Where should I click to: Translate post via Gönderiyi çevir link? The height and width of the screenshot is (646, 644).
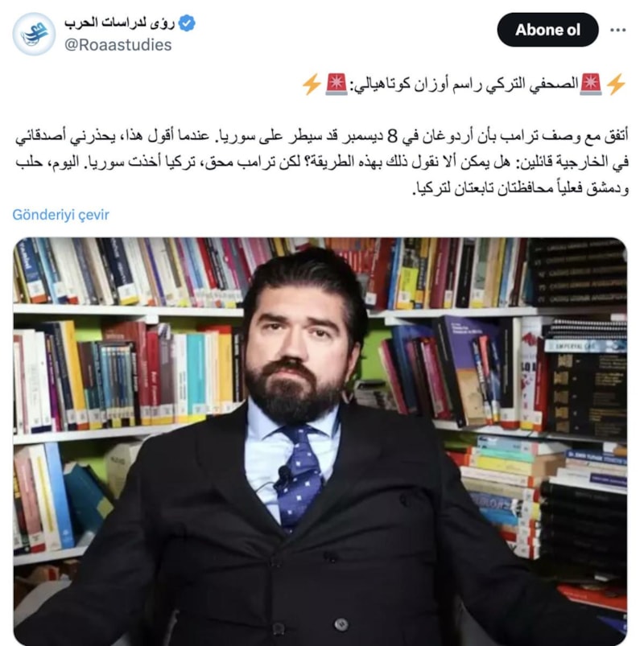[x=60, y=215]
